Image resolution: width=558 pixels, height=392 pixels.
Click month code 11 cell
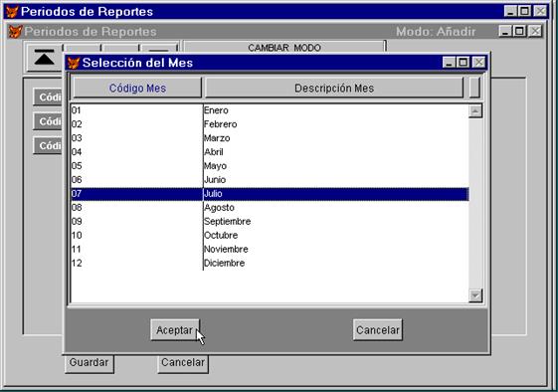(x=136, y=249)
